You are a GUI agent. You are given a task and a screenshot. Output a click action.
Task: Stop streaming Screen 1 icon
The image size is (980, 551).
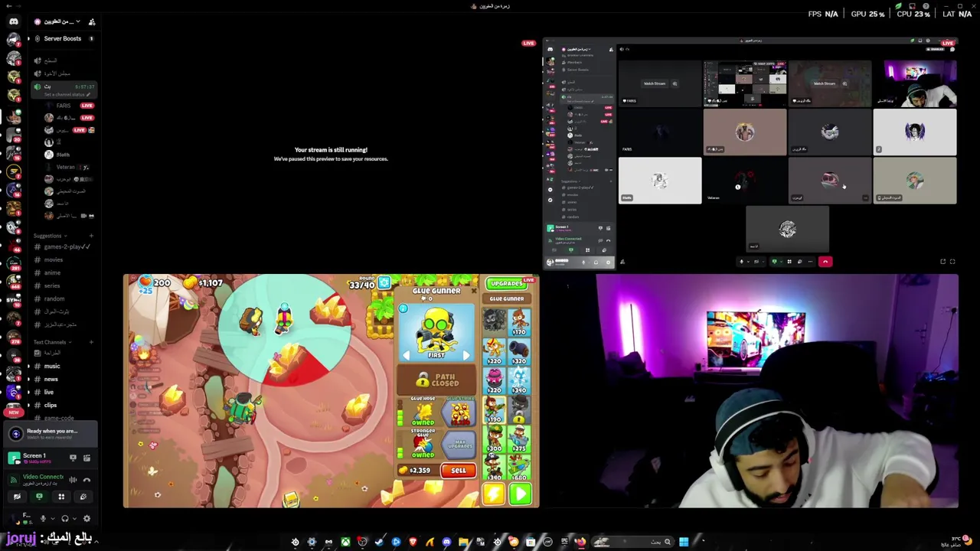pos(73,458)
